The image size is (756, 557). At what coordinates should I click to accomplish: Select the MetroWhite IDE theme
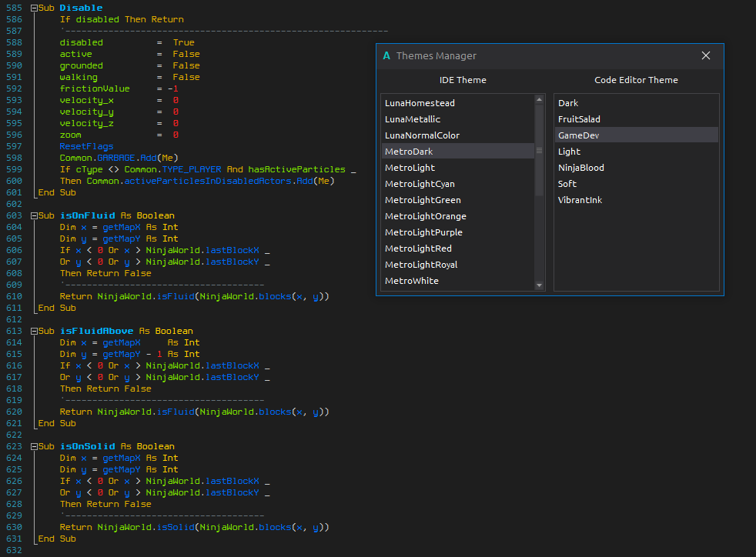[x=412, y=281]
